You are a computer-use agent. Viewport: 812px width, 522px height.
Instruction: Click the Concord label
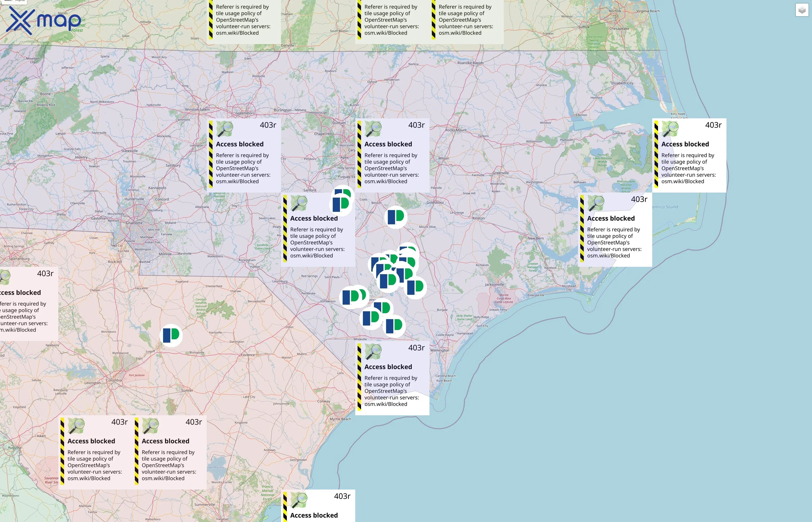pos(162,199)
